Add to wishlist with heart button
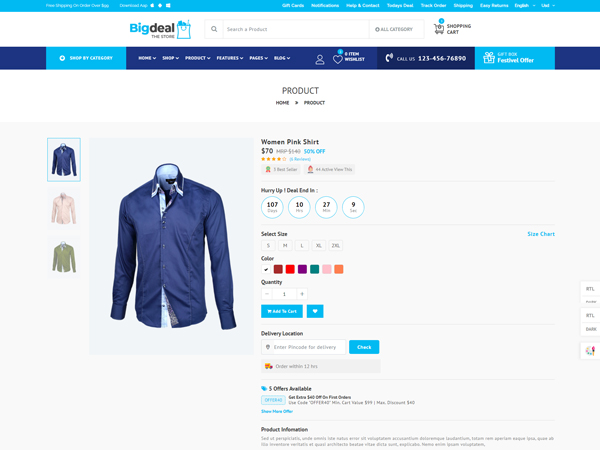This screenshot has width=600, height=450. (315, 311)
